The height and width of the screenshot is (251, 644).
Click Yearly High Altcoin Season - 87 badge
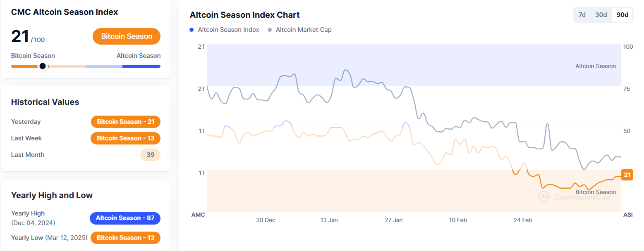click(125, 218)
